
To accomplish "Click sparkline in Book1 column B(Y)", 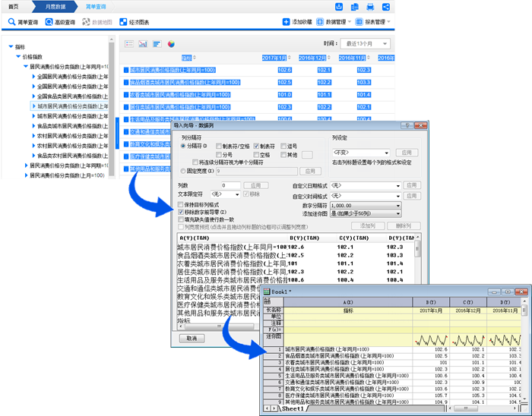I will (x=431, y=340).
